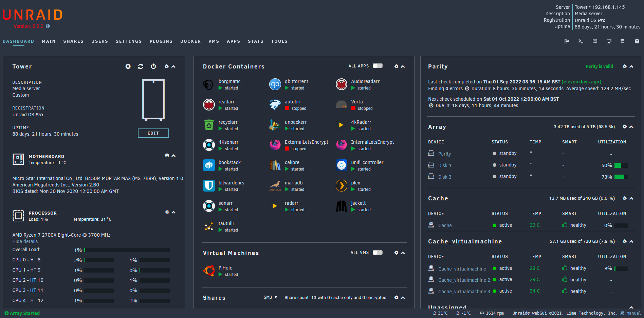
Task: Select the readarr container icon
Action: click(209, 105)
